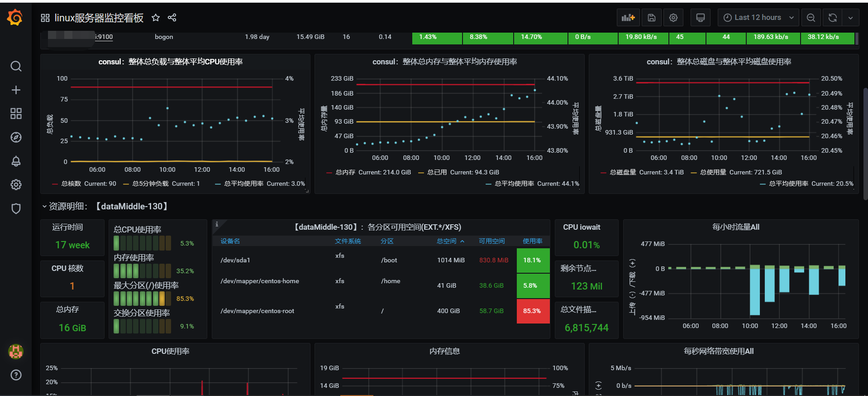Viewport: 868px width, 396px height.
Task: Open the 各分区可用空间 panel title menu
Action: pyautogui.click(x=378, y=227)
